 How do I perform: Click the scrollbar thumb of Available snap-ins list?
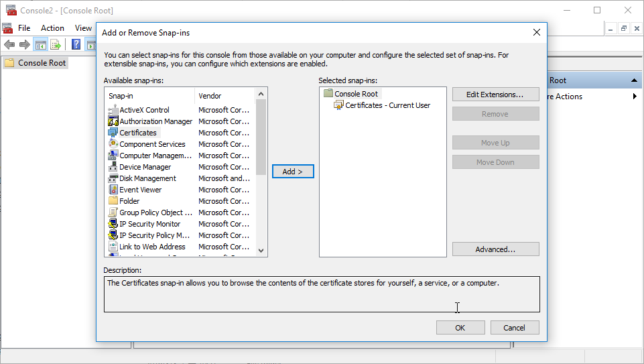[261, 137]
